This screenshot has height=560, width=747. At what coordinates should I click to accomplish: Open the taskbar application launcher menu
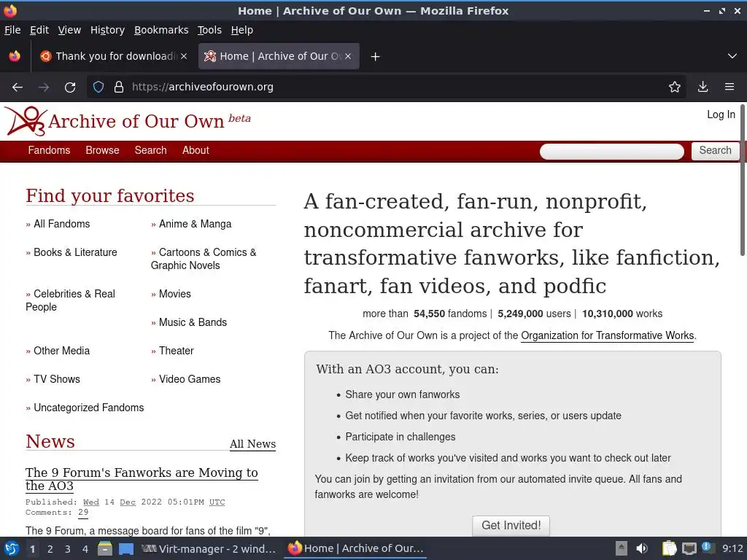12,548
